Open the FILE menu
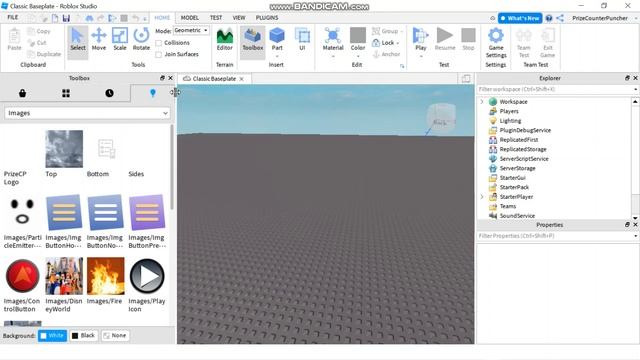The width and height of the screenshot is (640, 360). click(13, 17)
